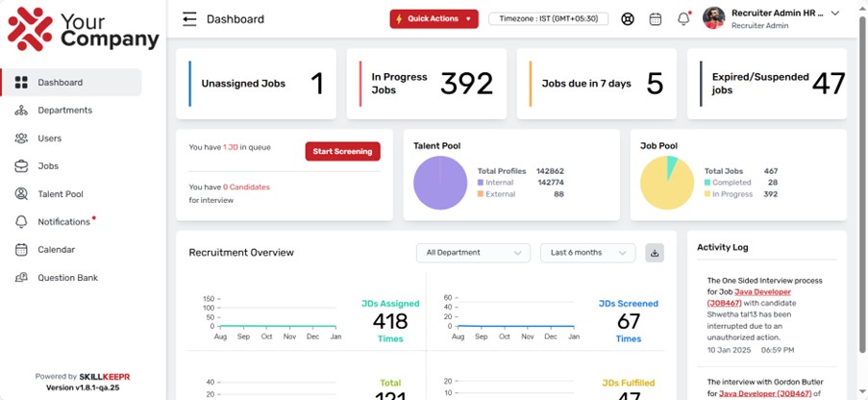Download the Recruitment Overview report
Screen dimensions: 868x400
[655, 253]
